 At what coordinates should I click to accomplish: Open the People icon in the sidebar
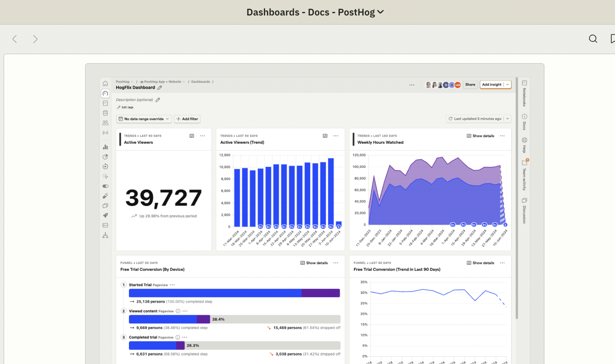coord(105,122)
